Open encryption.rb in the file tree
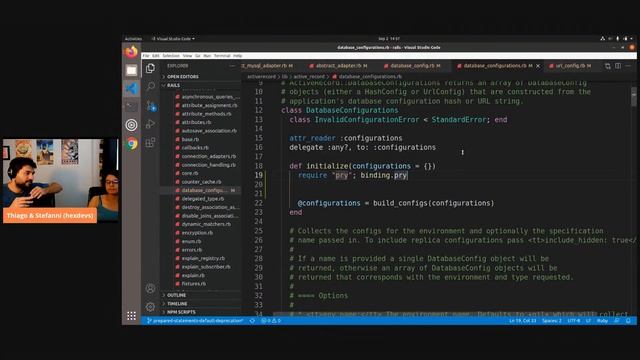The image size is (640, 360). click(x=197, y=233)
